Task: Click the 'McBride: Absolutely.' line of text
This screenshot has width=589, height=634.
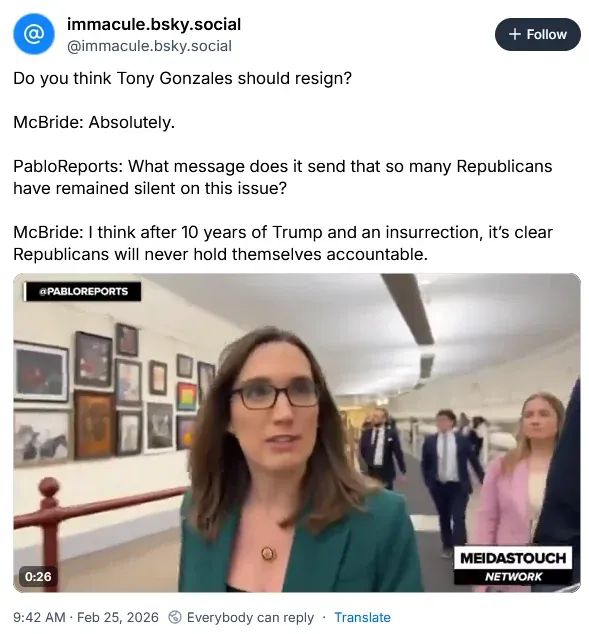Action: (94, 122)
